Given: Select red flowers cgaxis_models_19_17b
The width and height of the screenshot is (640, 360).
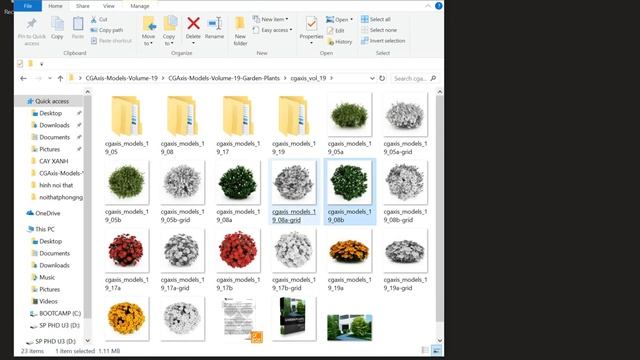Looking at the screenshot, I should pos(238,260).
